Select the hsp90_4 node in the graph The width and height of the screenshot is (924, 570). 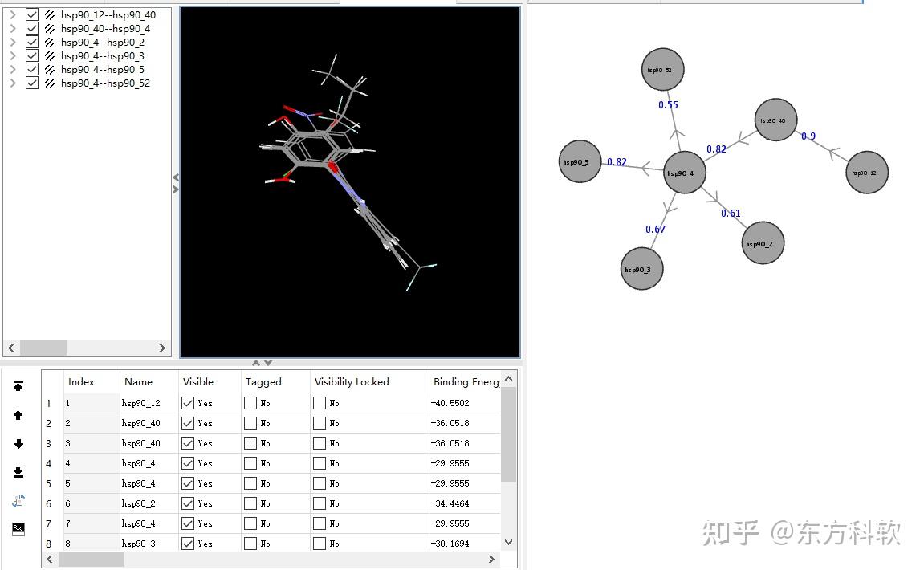click(x=682, y=171)
